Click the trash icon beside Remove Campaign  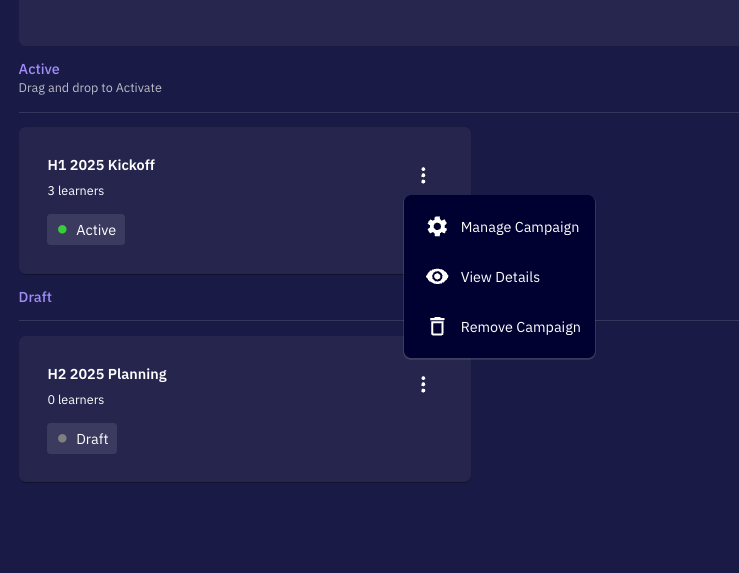[437, 327]
